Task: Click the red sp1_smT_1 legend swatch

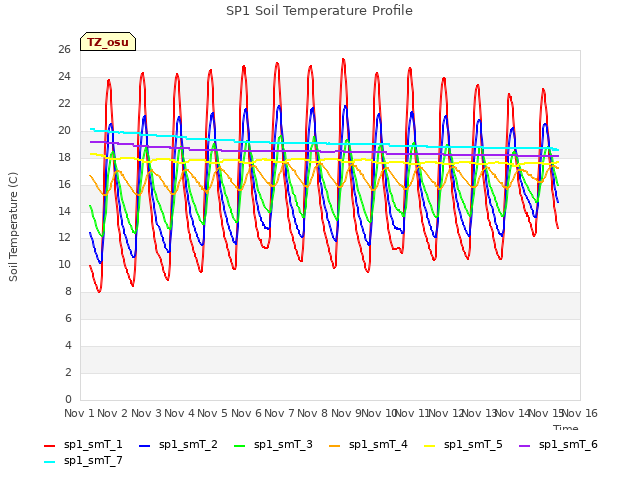Action: click(x=49, y=446)
